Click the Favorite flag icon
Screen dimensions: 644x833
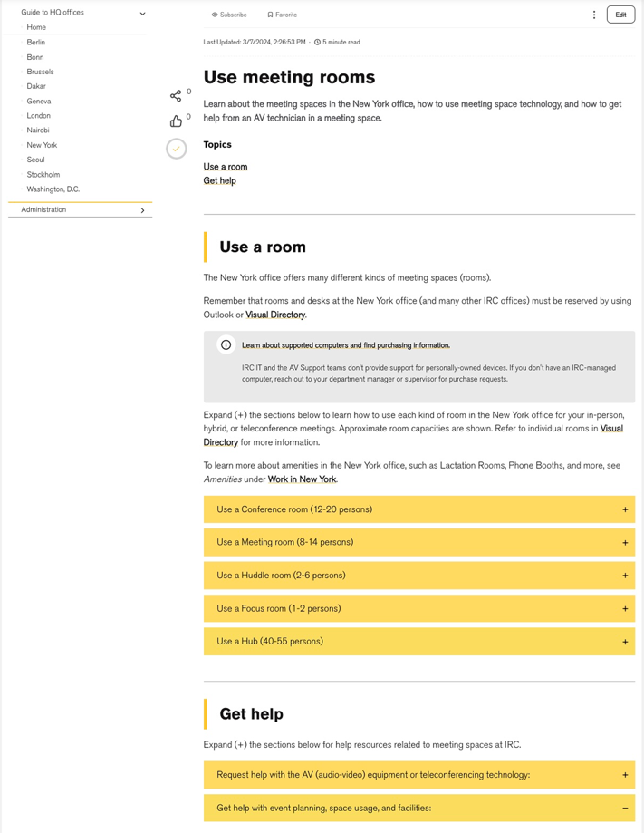click(269, 15)
